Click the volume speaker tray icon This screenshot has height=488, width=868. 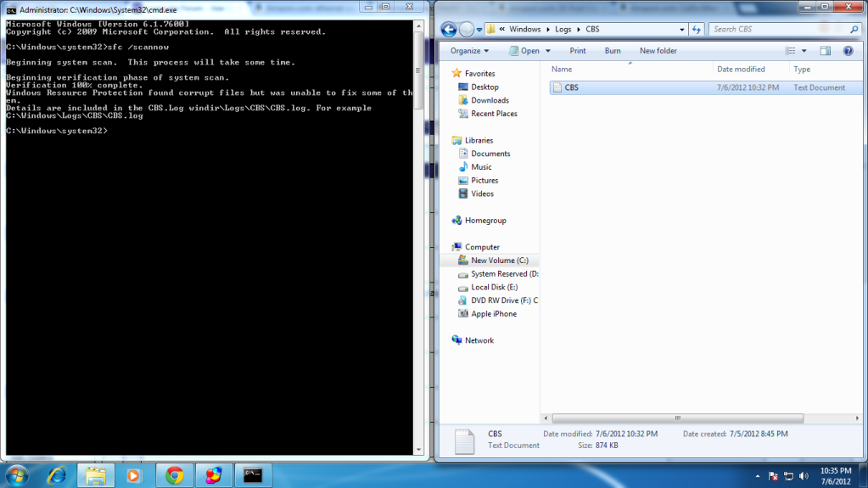tap(802, 475)
